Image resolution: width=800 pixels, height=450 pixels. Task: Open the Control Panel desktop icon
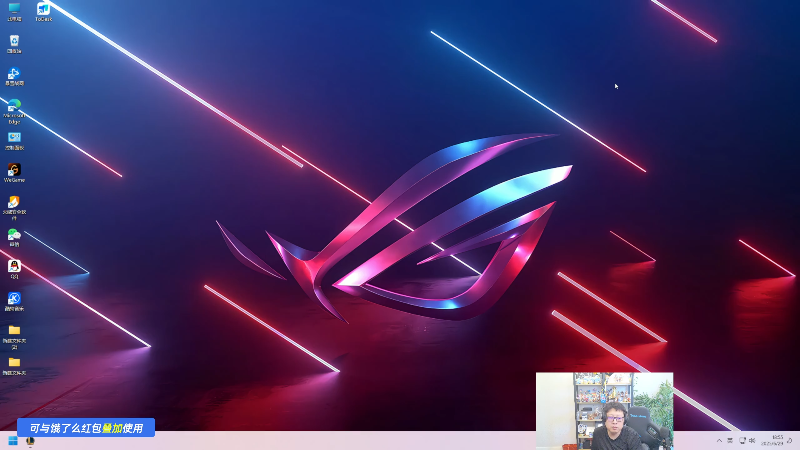click(14, 140)
